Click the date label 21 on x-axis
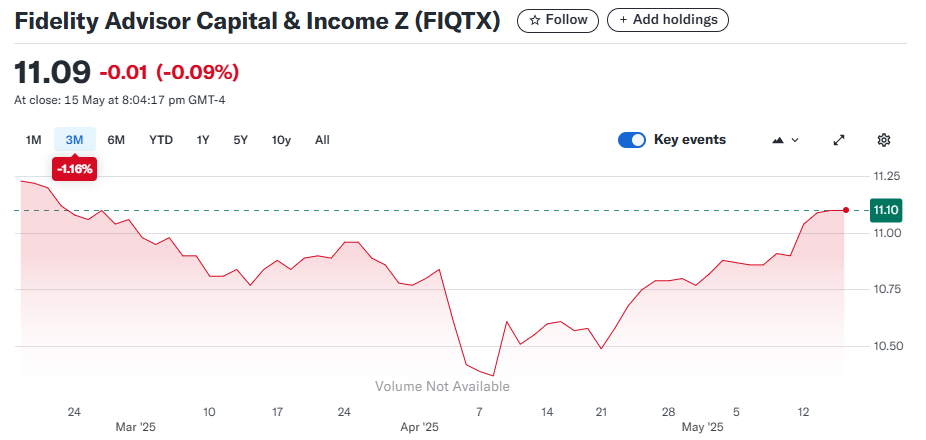This screenshot has width=926, height=440. (601, 412)
